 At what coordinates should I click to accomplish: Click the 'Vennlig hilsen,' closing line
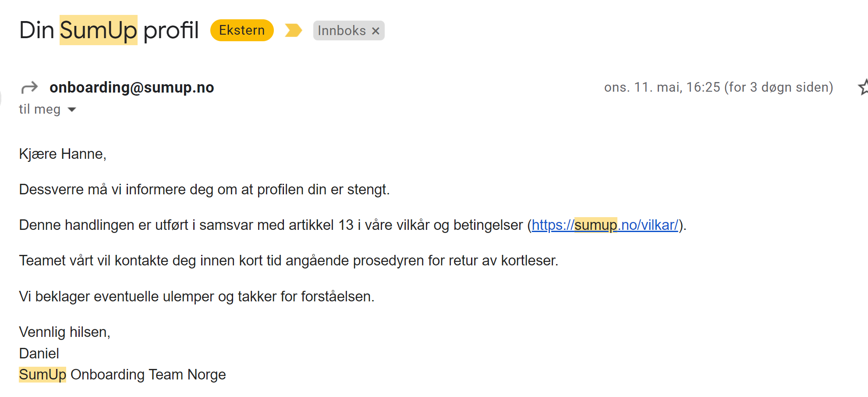click(x=64, y=332)
